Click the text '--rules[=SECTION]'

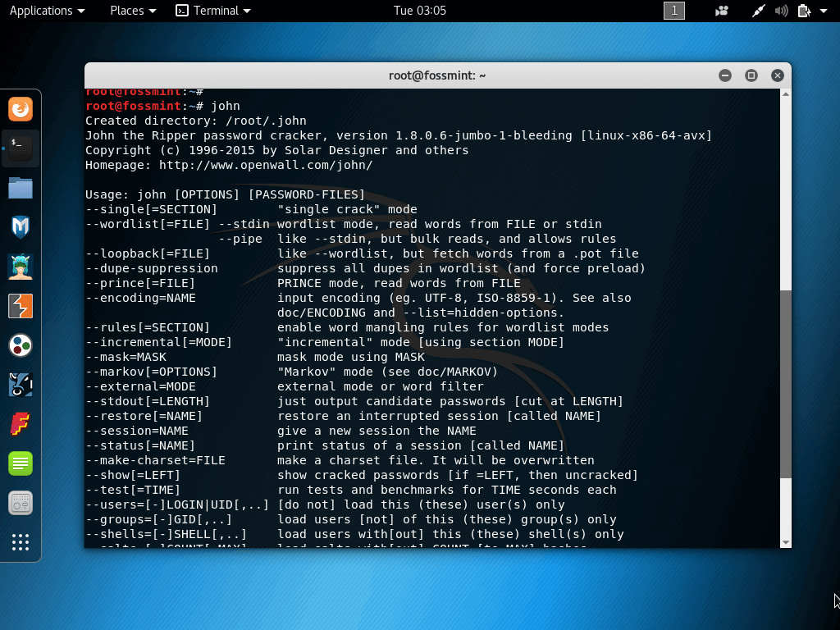click(x=148, y=327)
